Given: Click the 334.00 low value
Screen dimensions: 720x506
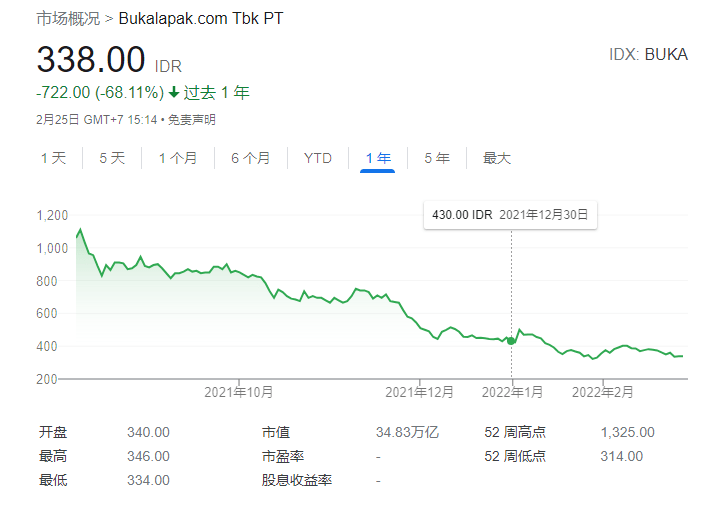Looking at the screenshot, I should (x=148, y=480).
